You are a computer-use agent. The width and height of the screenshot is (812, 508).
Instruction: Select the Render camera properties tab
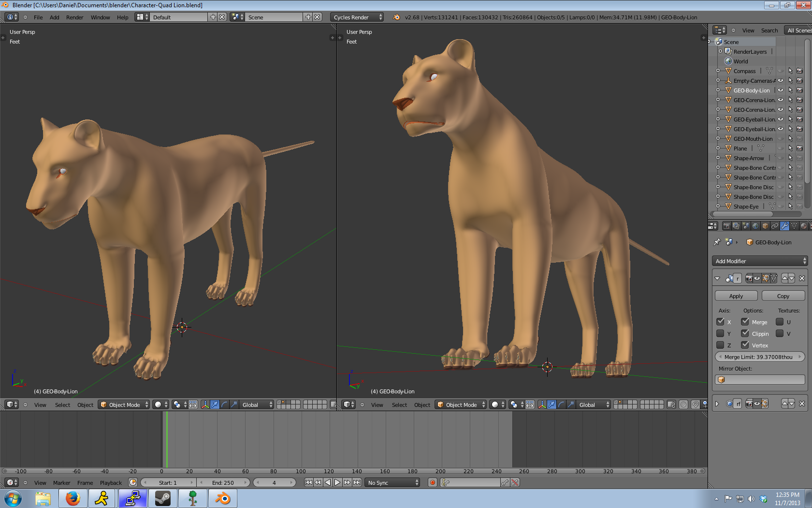[x=726, y=226]
